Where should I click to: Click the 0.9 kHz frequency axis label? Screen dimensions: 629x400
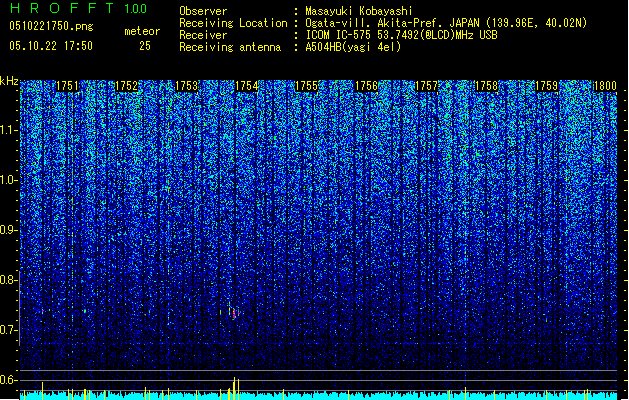pyautogui.click(x=9, y=230)
